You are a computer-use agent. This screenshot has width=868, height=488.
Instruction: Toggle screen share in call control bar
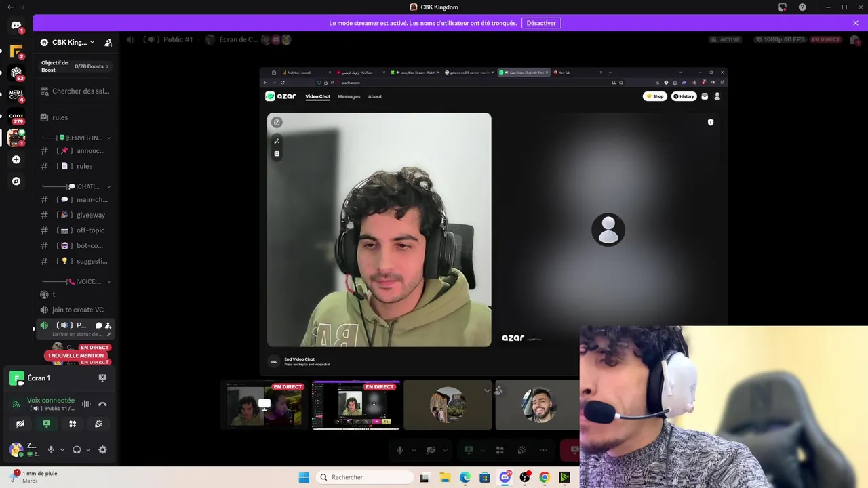[469, 450]
